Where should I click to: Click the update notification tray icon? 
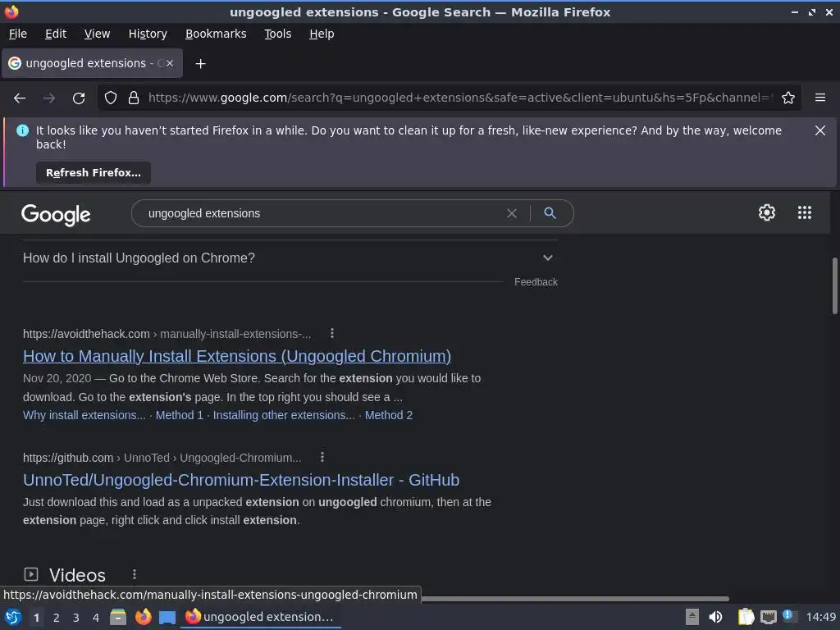point(788,615)
